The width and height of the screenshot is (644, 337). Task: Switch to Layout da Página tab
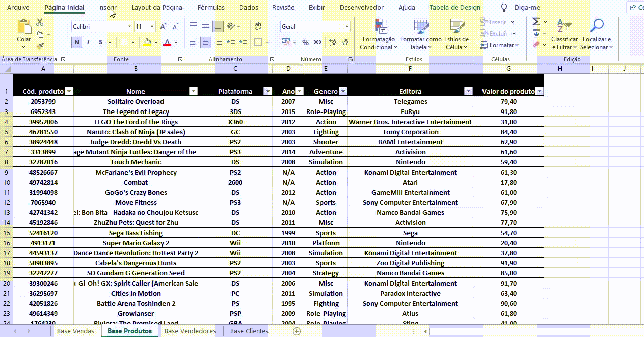click(156, 8)
